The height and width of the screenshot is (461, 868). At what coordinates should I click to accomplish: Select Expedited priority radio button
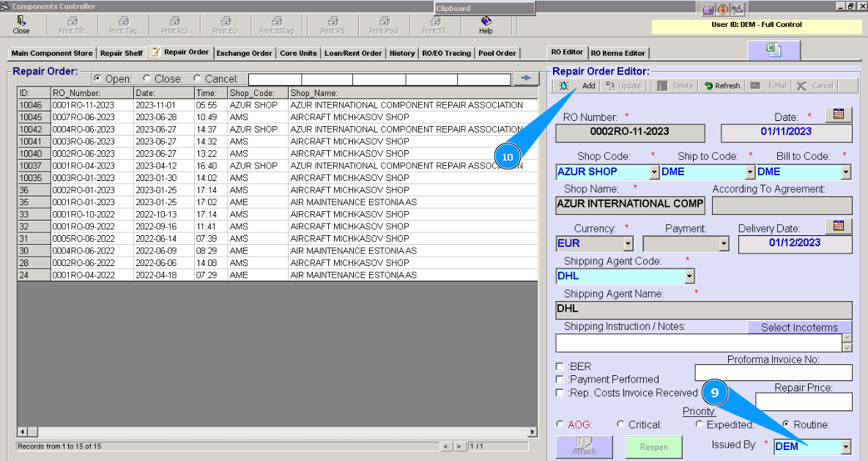[x=699, y=424]
